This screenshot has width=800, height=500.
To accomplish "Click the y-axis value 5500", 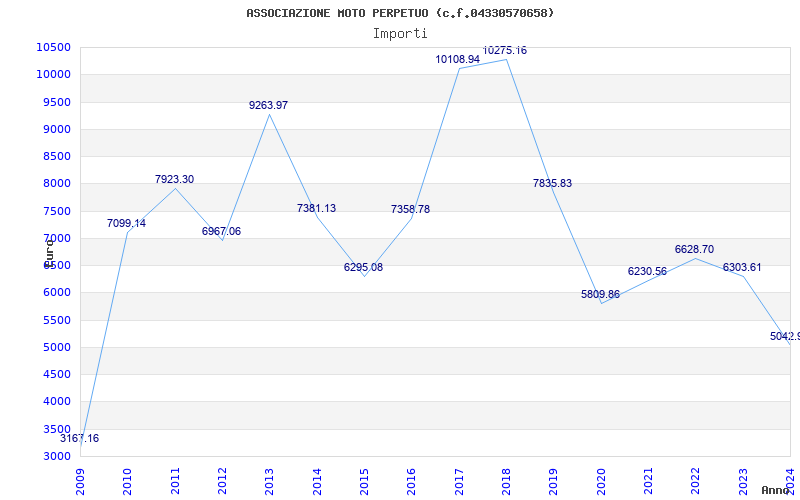I will (56, 320).
